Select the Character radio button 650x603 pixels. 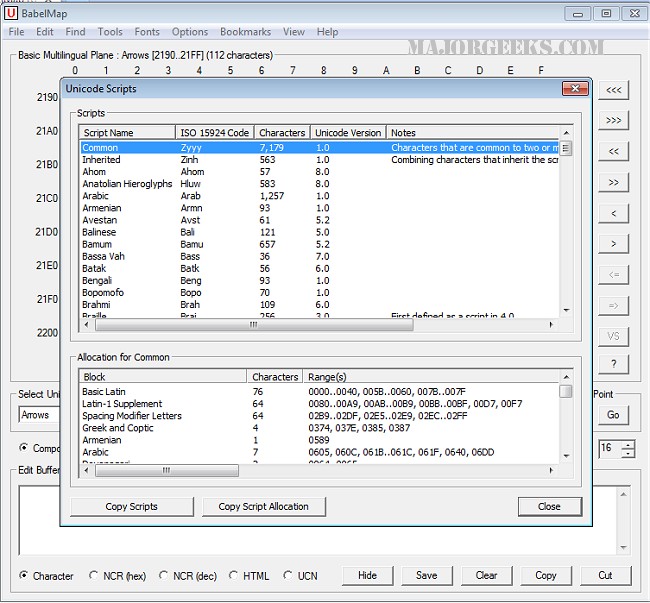pyautogui.click(x=25, y=576)
